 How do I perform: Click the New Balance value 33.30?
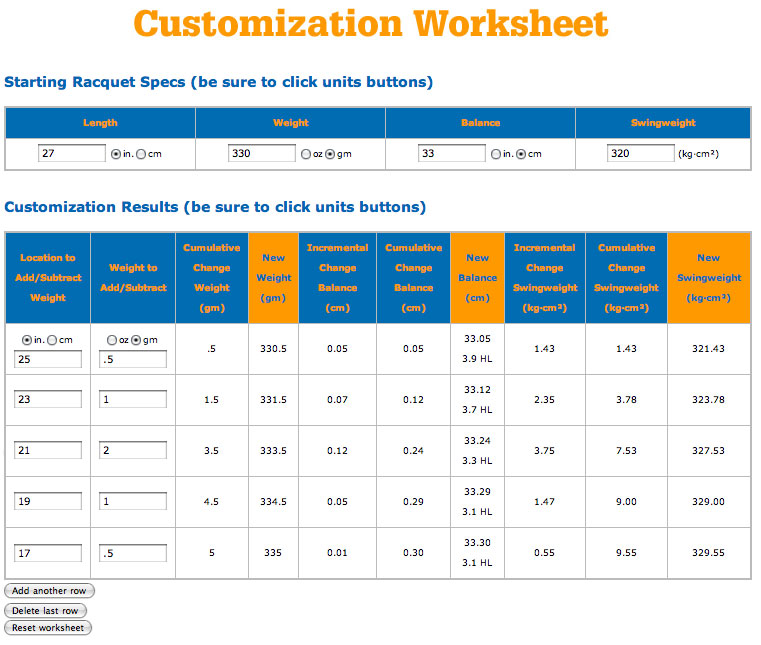477,542
